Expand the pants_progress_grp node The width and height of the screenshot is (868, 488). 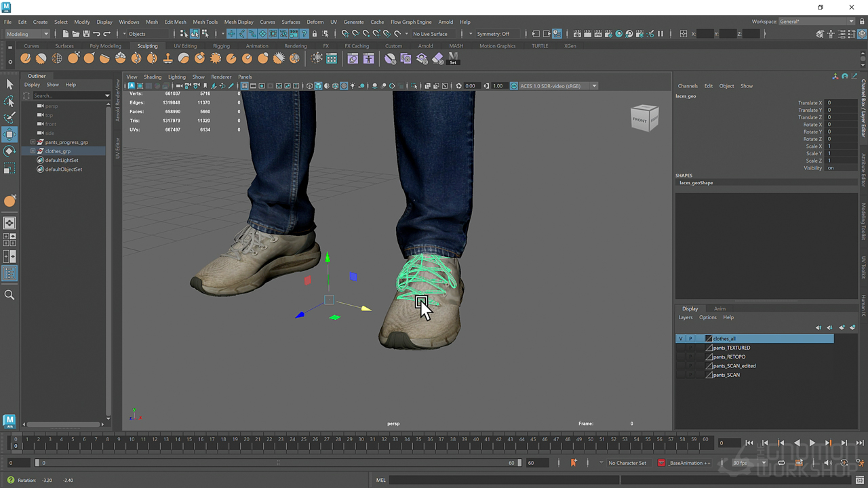pos(33,142)
